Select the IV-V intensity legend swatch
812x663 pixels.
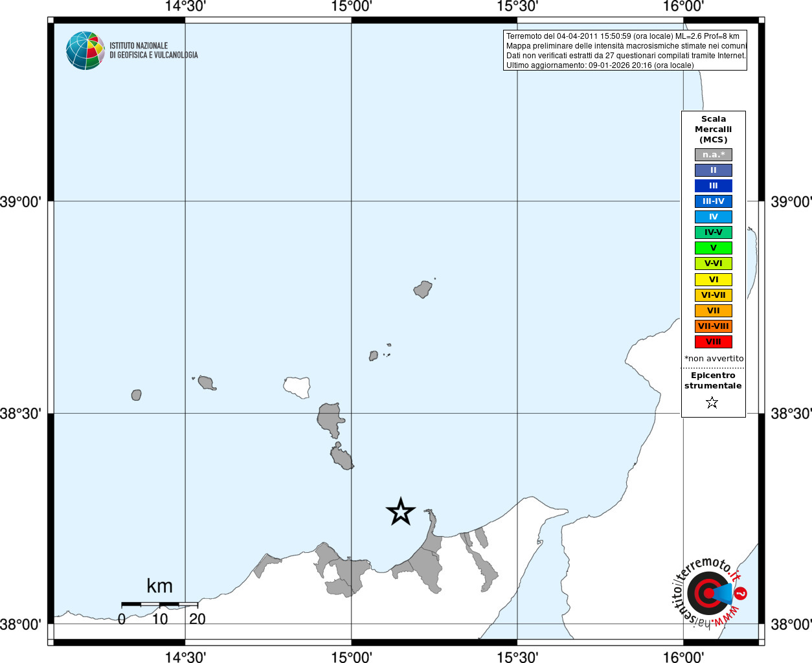tap(714, 232)
